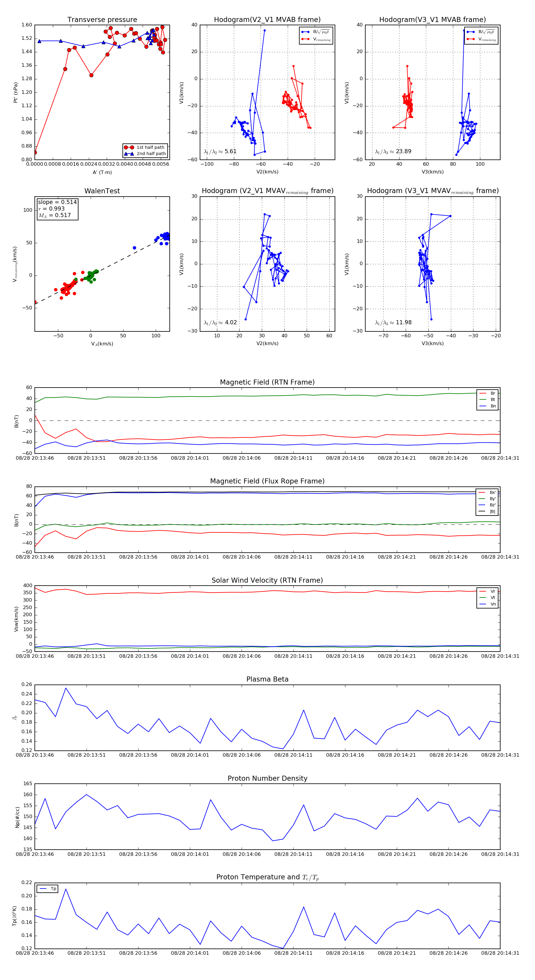The width and height of the screenshot is (535, 980).
Task: Click the "Solar Wind Velocity (RTN Frame)" title
Action: point(267,580)
